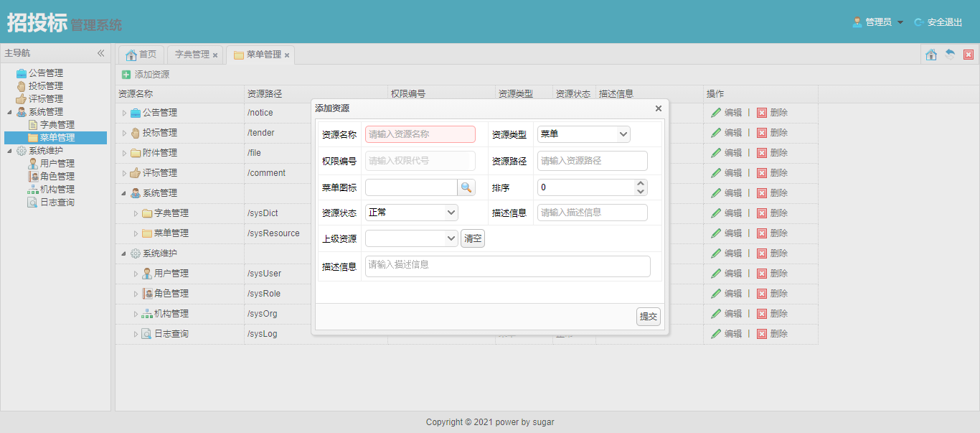Increase the 排序 value with up arrow
This screenshot has width=980, height=433.
click(641, 183)
